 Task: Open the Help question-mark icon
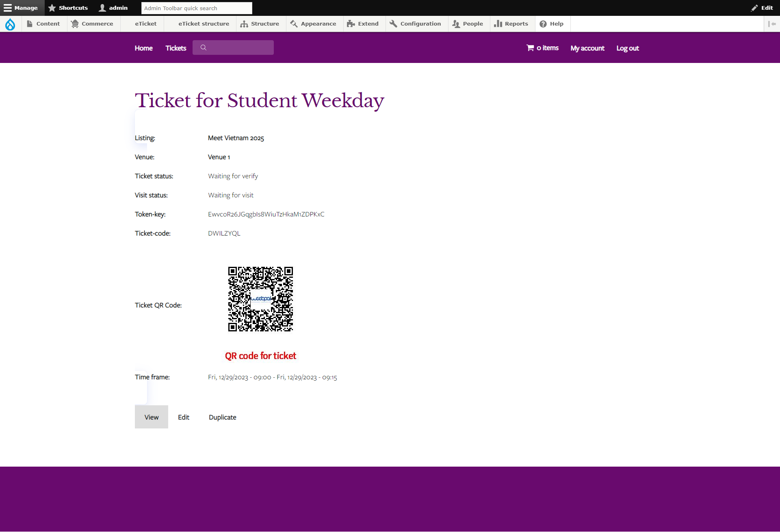tap(543, 24)
